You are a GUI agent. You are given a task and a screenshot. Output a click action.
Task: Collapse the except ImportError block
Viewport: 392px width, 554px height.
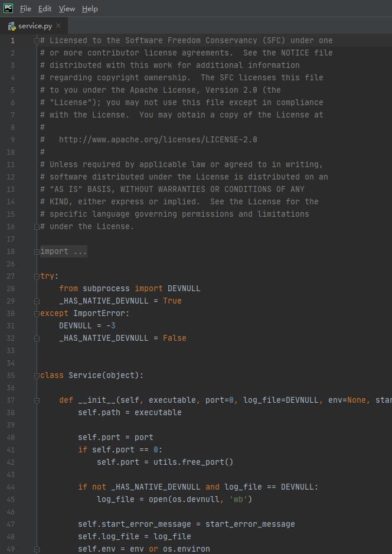pos(37,314)
